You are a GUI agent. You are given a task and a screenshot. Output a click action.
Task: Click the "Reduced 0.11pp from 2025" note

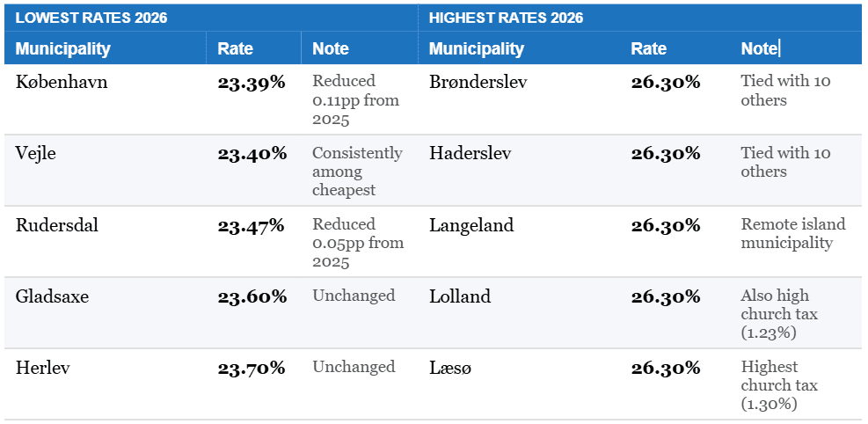[x=355, y=100]
